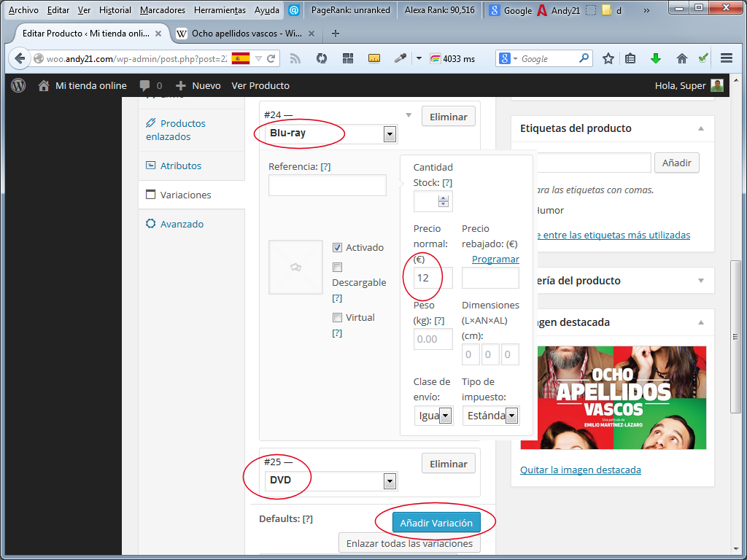747x560 pixels.
Task: Toggle the Activado checkbox
Action: coord(337,248)
